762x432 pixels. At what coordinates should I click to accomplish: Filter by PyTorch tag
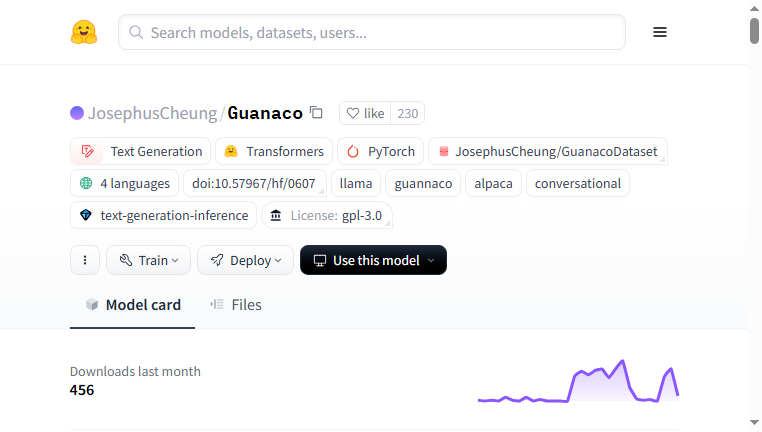(381, 152)
